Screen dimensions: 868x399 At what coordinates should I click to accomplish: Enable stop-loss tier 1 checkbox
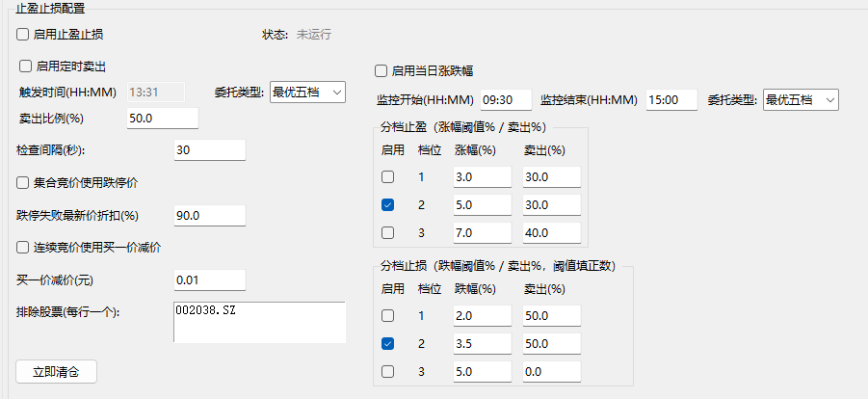pyautogui.click(x=388, y=315)
